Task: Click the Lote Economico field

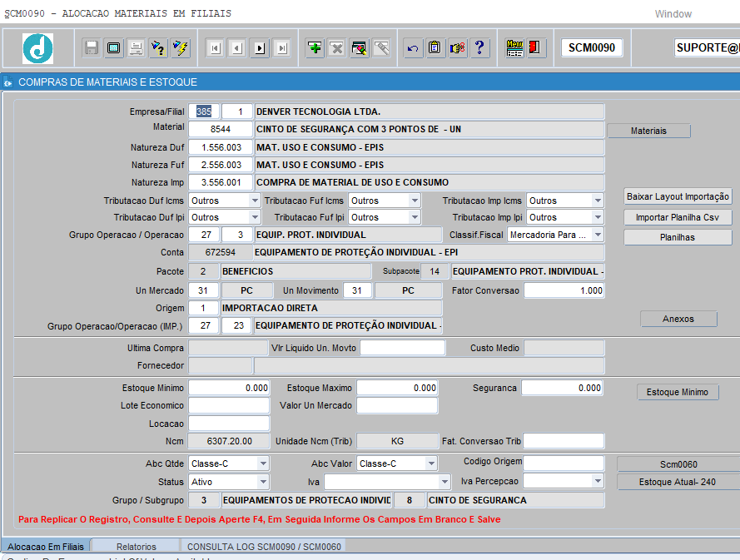Action: coord(229,405)
